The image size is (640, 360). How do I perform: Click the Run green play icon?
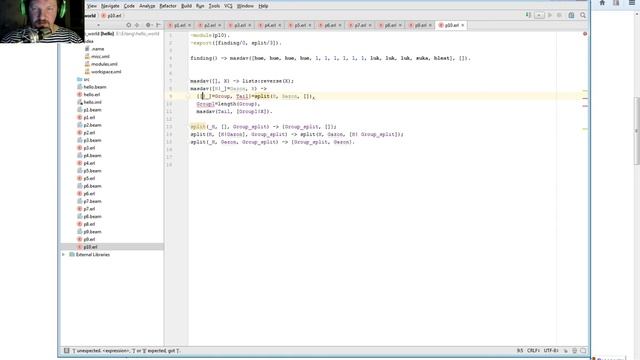(550, 15)
